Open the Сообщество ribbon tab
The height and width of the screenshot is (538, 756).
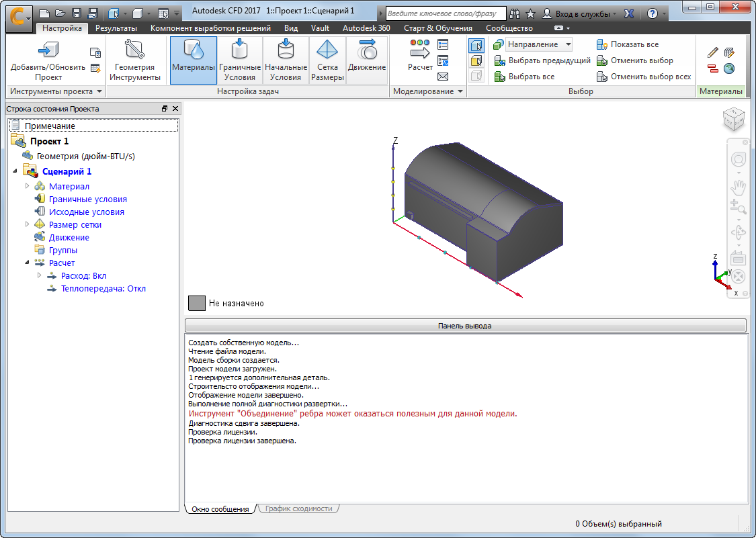[x=509, y=28]
